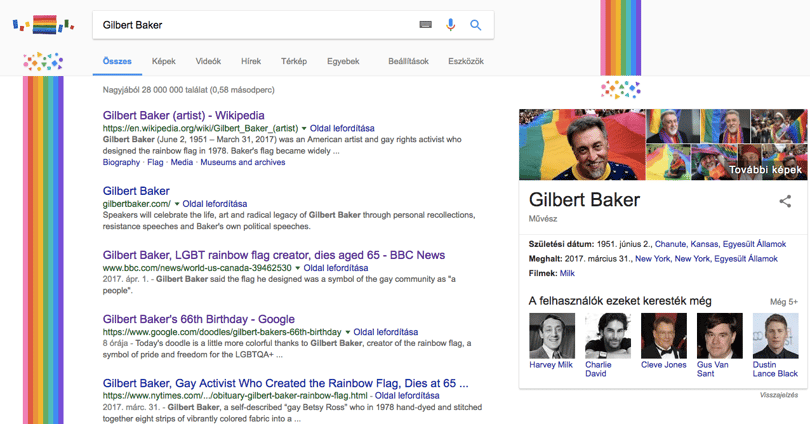The height and width of the screenshot is (424, 810).
Task: Share the Gilbert Baker knowledge panel
Action: click(785, 201)
